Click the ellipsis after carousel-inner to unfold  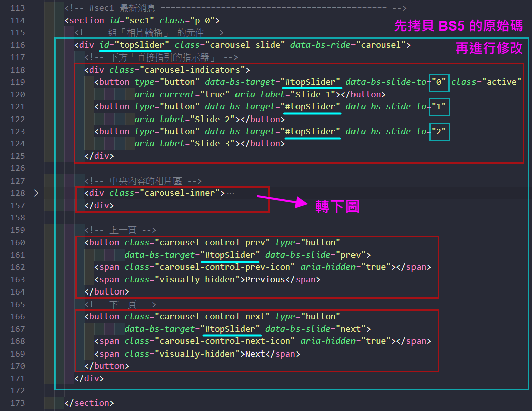231,193
